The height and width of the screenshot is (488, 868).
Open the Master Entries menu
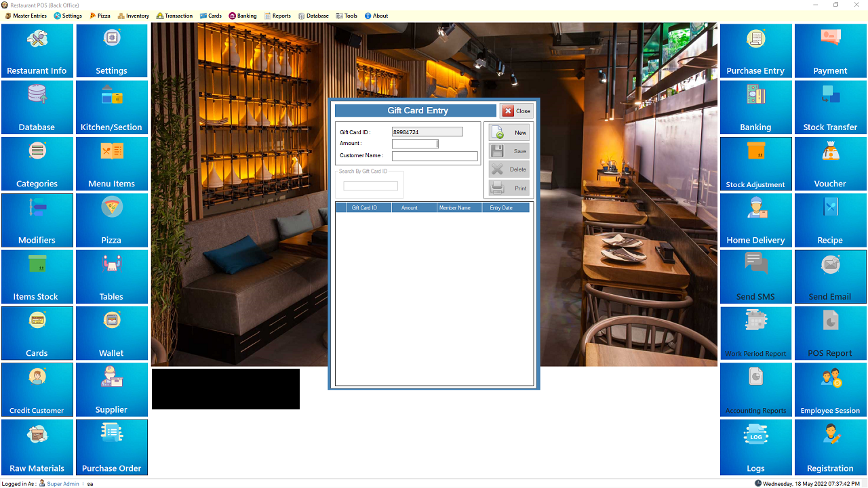tap(26, 16)
